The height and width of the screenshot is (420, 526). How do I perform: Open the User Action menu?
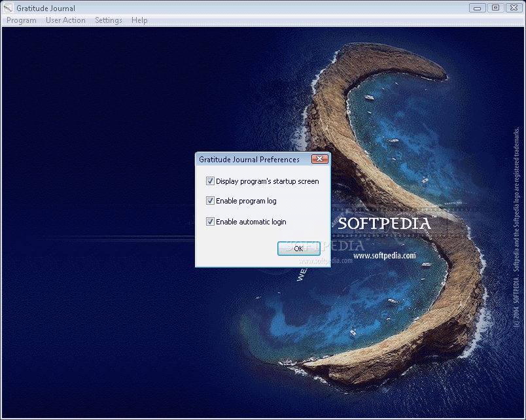pos(65,20)
